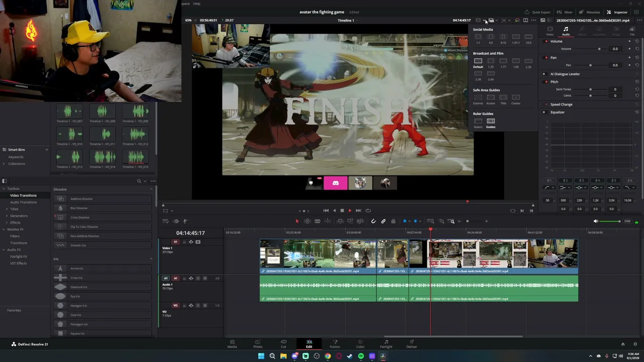The height and width of the screenshot is (362, 644).
Task: Open the Video tab in Inspector
Action: point(550,31)
